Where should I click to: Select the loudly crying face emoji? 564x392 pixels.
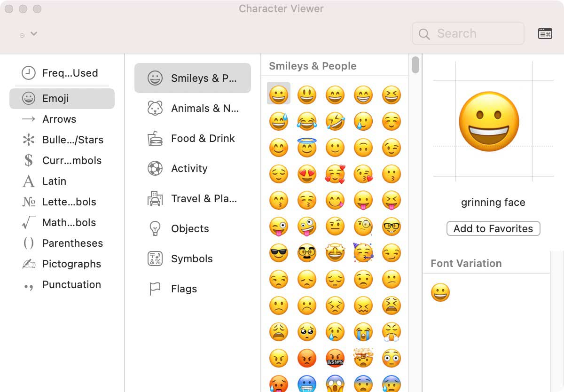(363, 332)
